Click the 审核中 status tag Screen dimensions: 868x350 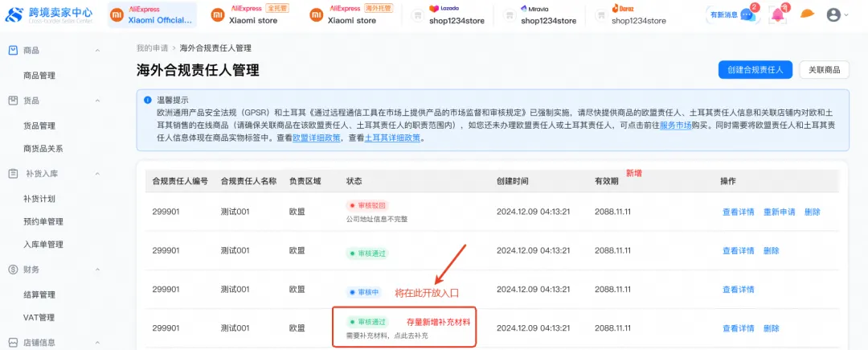[x=364, y=292]
